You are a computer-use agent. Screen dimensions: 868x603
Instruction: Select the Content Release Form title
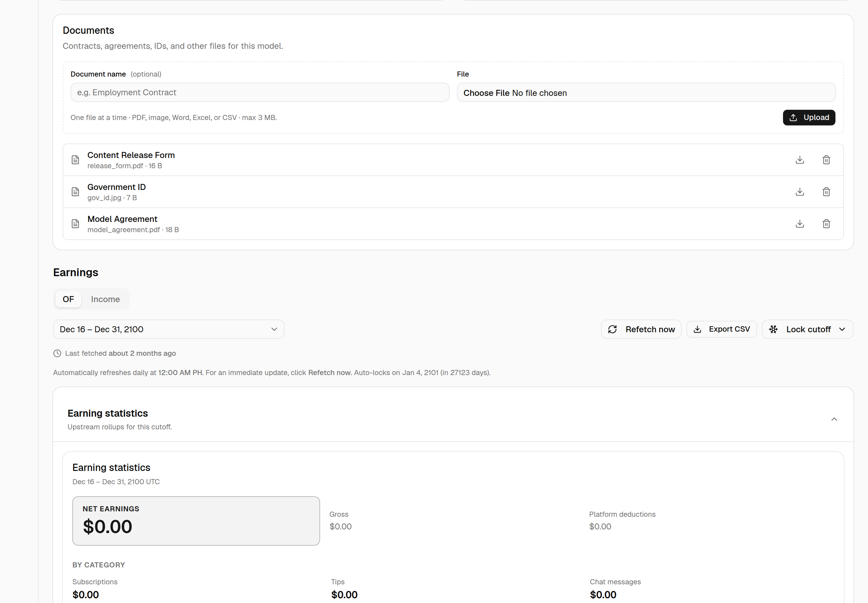click(x=131, y=155)
